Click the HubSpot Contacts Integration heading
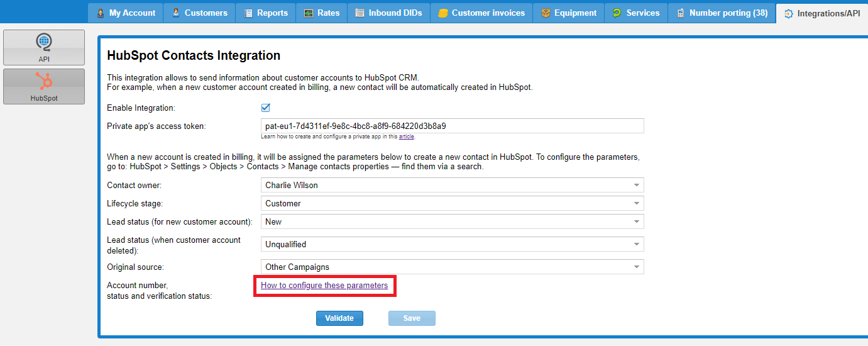 point(194,55)
